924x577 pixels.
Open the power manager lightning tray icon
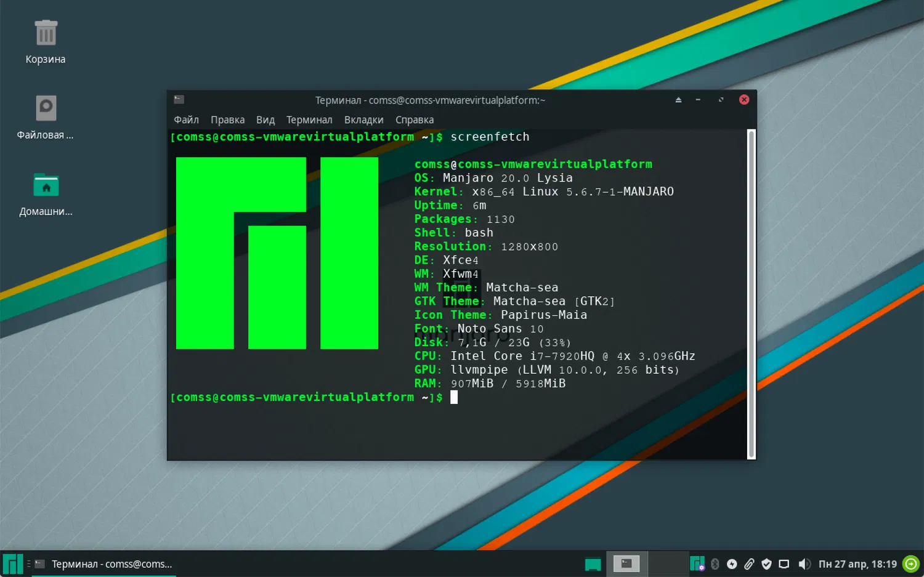(x=732, y=564)
